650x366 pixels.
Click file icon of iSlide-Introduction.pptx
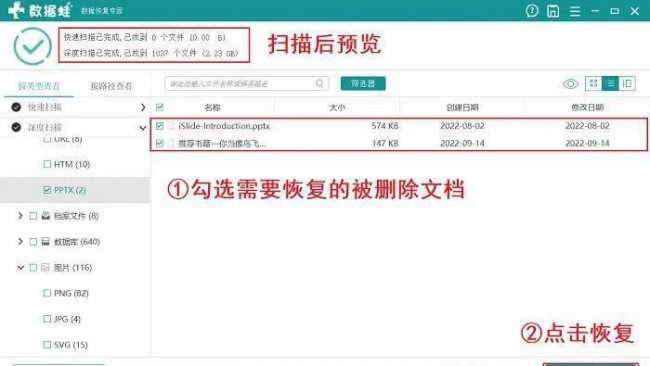(171, 126)
